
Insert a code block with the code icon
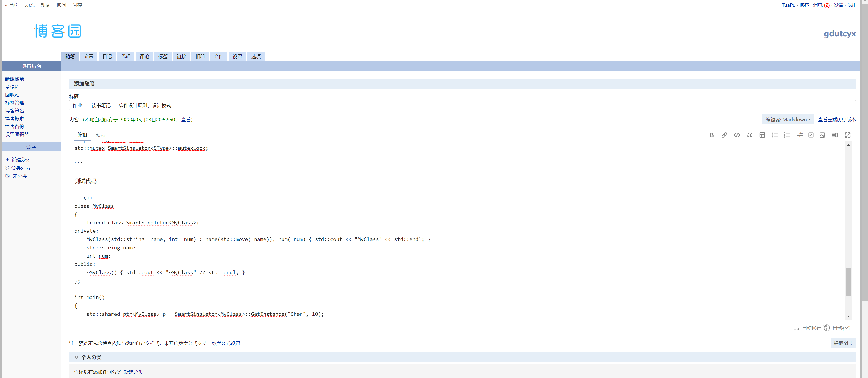737,135
